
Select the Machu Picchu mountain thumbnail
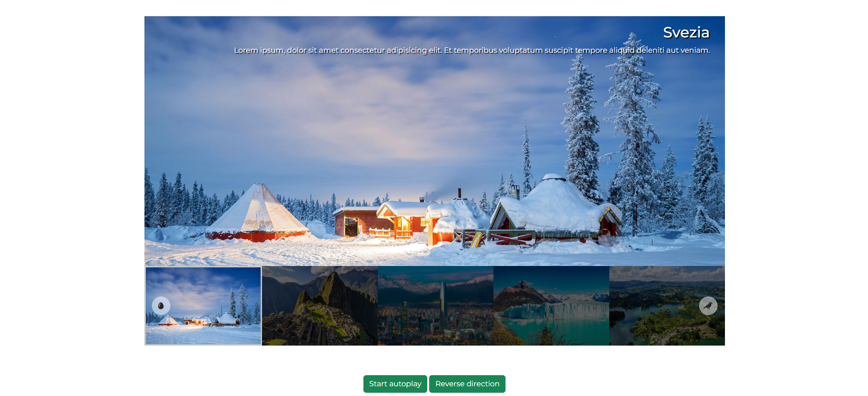(x=320, y=306)
